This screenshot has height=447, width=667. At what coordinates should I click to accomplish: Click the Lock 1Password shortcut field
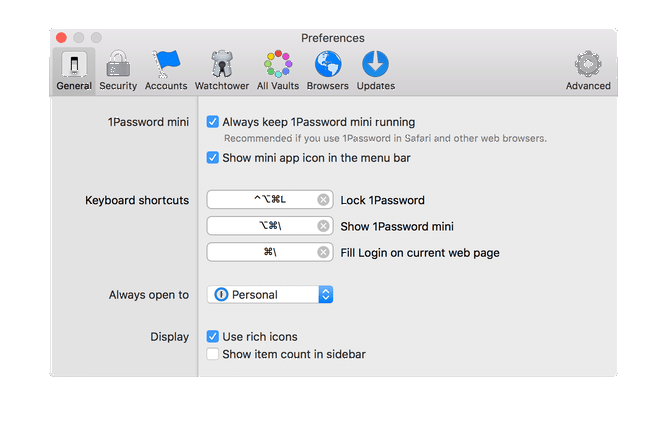(x=270, y=199)
